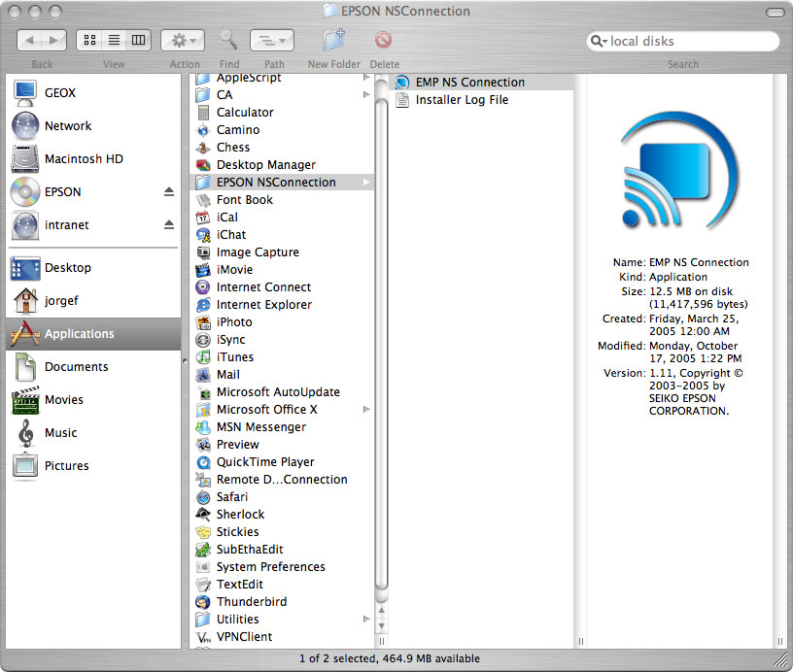The image size is (793, 672).
Task: Select Calculator in the applications list
Action: [x=282, y=113]
